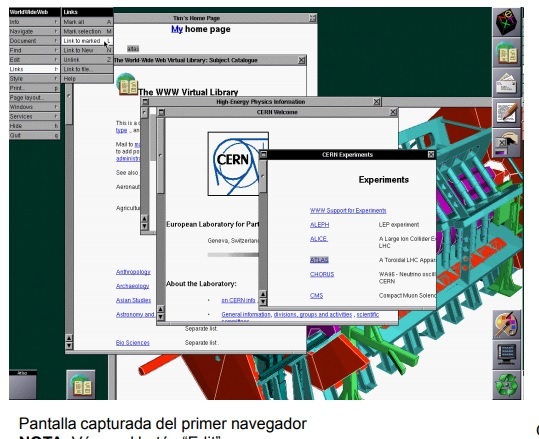The width and height of the screenshot is (539, 439).
Task: Click scroll knob in CERN Experiments window
Action: [263, 176]
